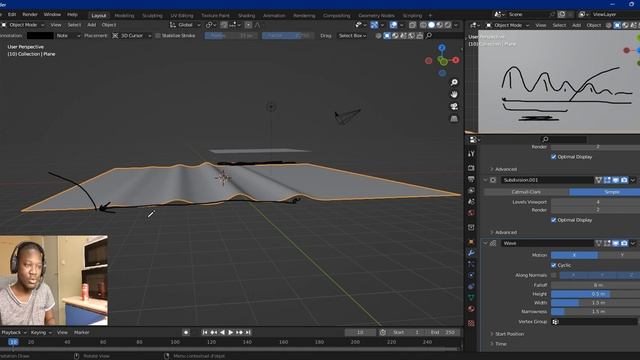Click Subdivision.001 edit mode display icon
Screen dimensions: 640x360
coord(607,180)
